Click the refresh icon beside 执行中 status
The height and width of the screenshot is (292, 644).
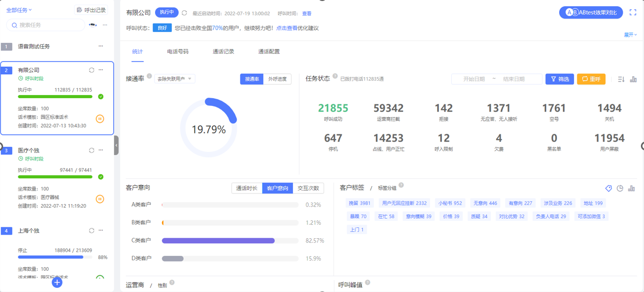184,13
